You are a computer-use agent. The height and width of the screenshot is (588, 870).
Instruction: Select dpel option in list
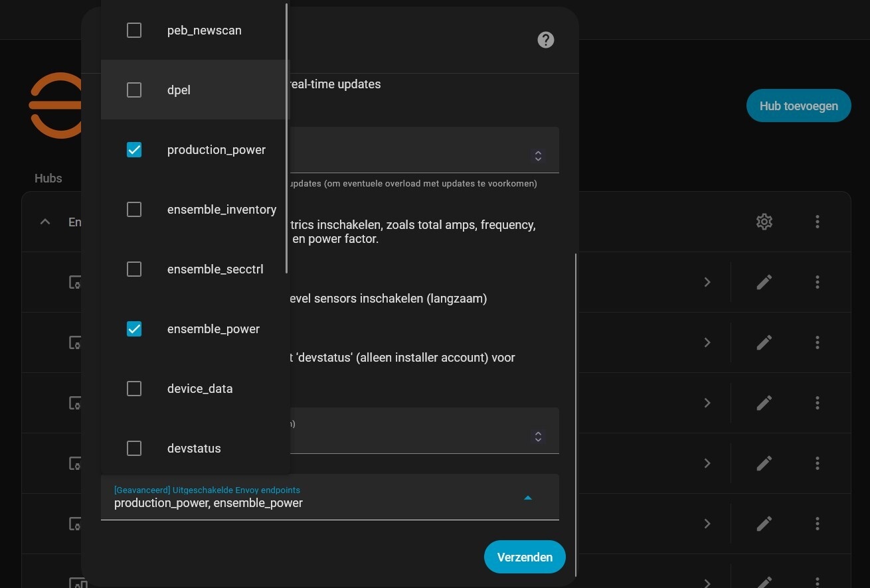point(179,90)
